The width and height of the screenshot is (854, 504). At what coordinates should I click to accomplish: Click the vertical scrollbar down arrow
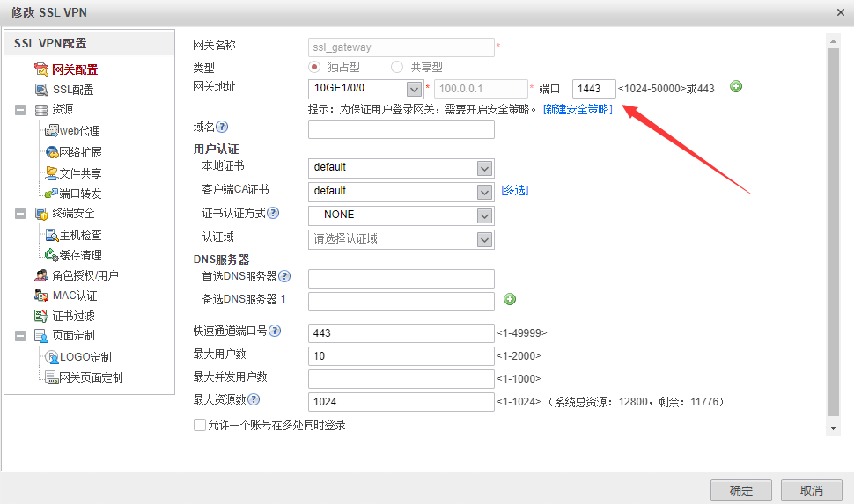point(833,427)
